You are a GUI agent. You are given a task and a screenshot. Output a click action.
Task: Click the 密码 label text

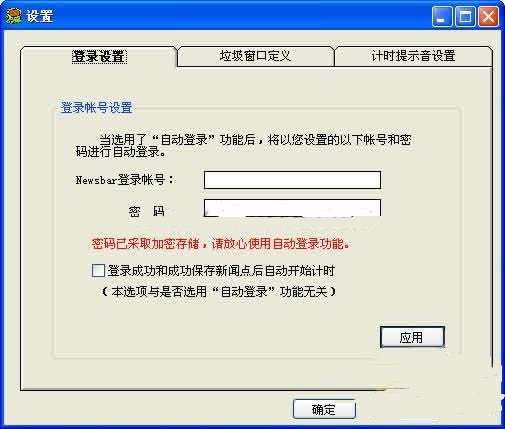(x=146, y=211)
